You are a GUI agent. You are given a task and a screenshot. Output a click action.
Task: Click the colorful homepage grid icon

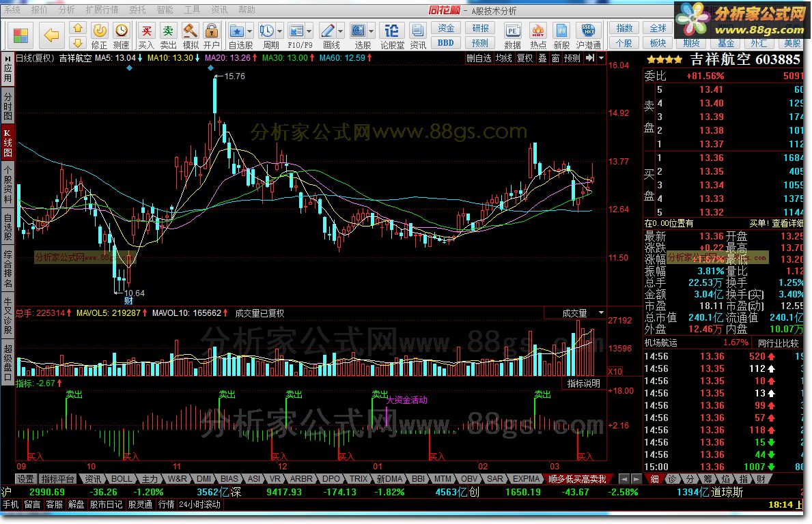[20, 35]
